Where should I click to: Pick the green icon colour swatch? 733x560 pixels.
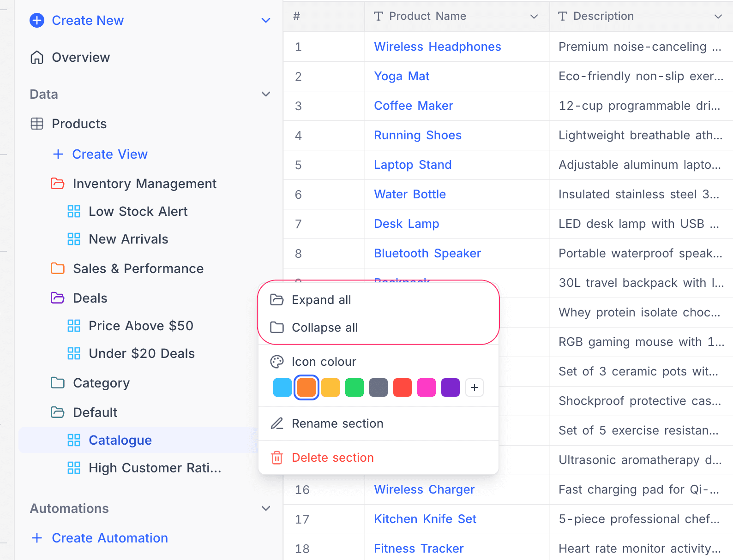click(354, 387)
